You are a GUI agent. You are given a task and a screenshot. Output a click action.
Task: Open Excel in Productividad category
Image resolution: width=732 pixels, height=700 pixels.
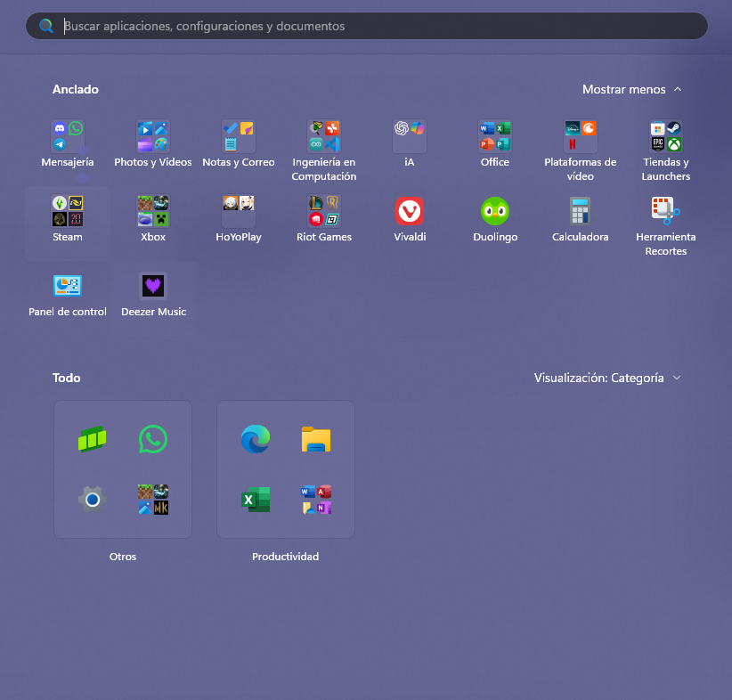[x=256, y=500]
